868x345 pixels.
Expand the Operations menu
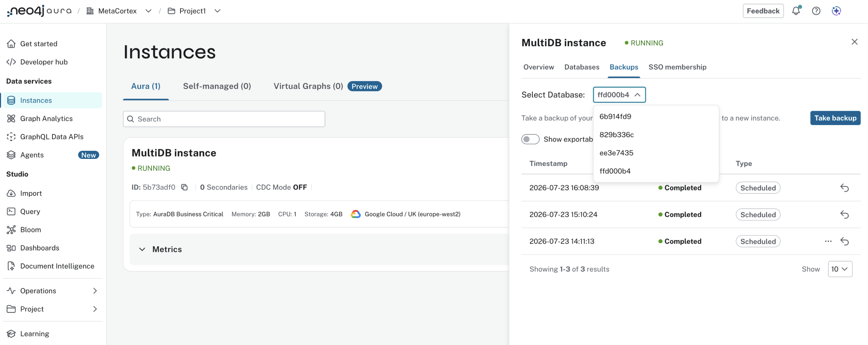pyautogui.click(x=52, y=291)
